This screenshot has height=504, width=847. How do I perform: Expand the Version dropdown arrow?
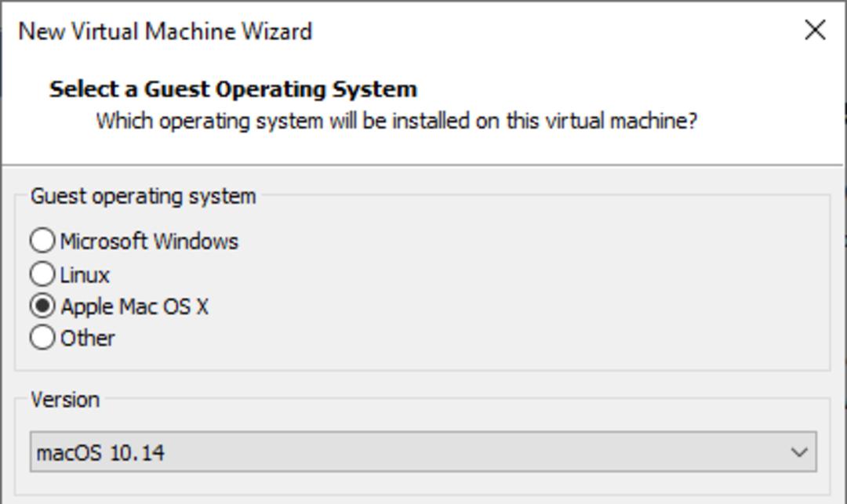pyautogui.click(x=799, y=451)
